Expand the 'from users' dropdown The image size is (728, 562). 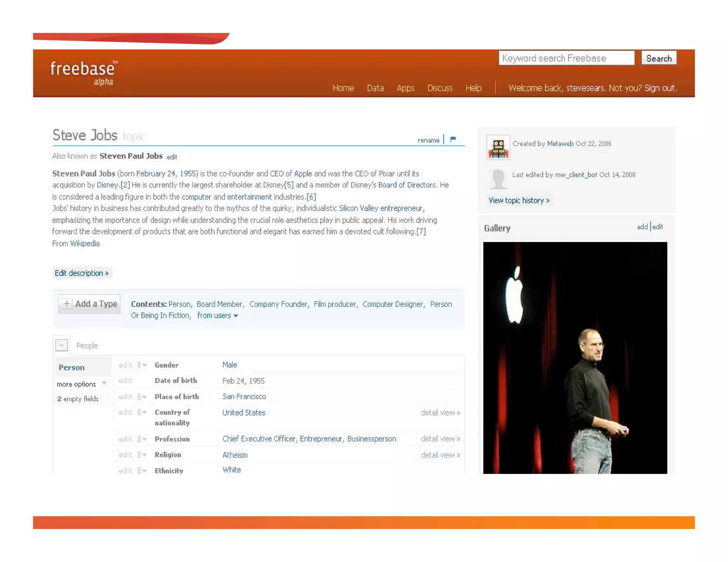pyautogui.click(x=217, y=315)
